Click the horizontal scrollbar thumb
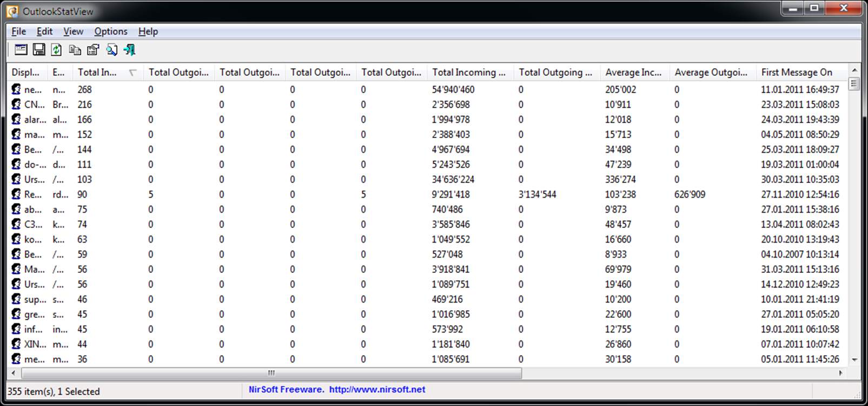Screen dimensions: 868x406 pos(271,373)
